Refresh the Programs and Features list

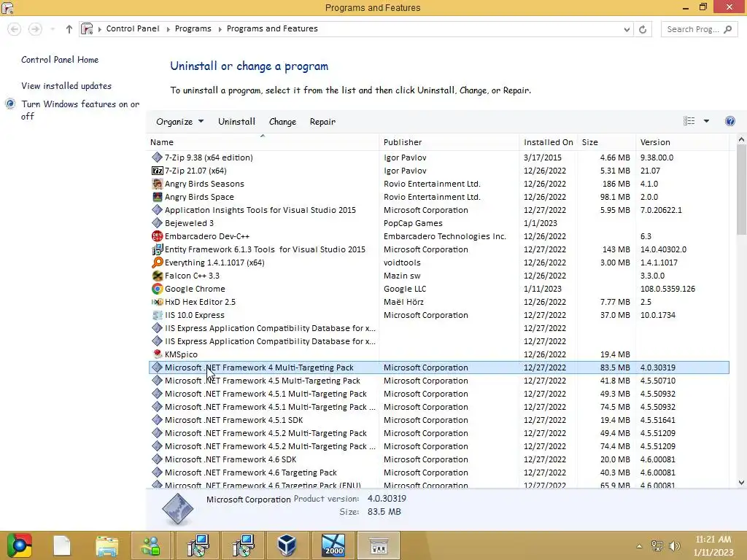coord(643,29)
